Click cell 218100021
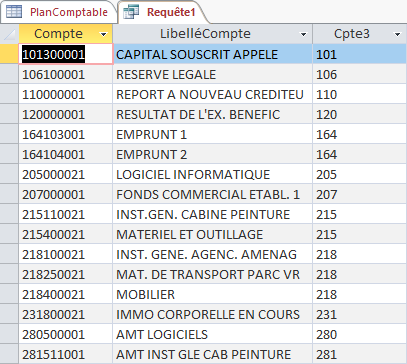 (x=66, y=254)
